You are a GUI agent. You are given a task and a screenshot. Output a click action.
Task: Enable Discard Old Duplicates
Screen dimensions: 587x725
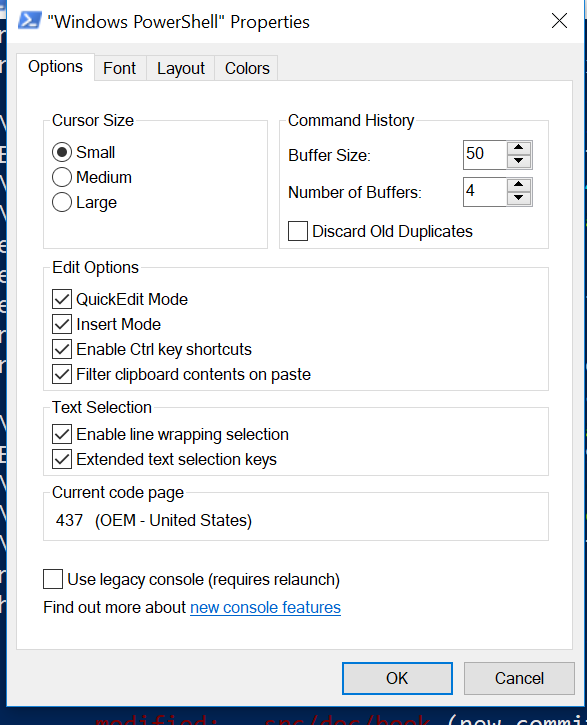[298, 231]
